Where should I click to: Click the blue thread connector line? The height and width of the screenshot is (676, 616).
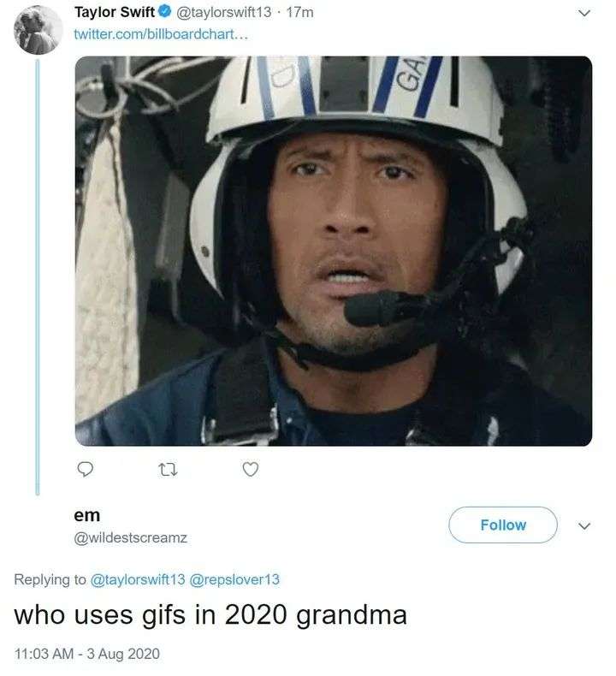pyautogui.click(x=38, y=277)
